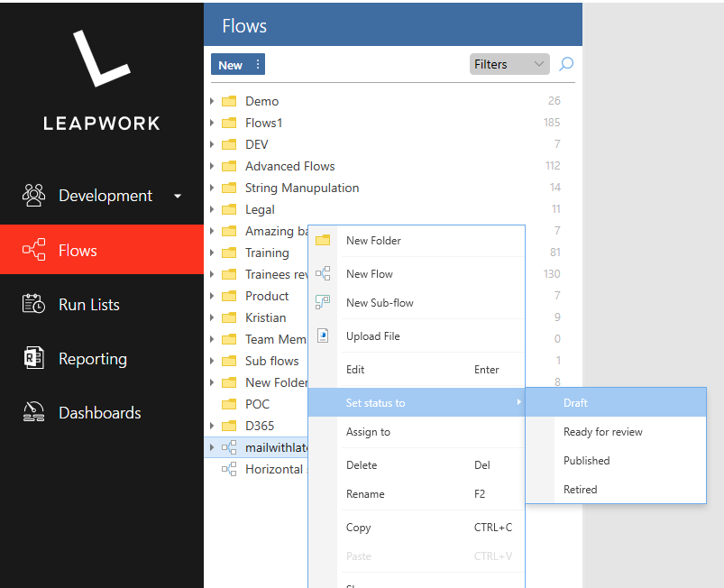Click the Development users icon
724x588 pixels.
[33, 196]
